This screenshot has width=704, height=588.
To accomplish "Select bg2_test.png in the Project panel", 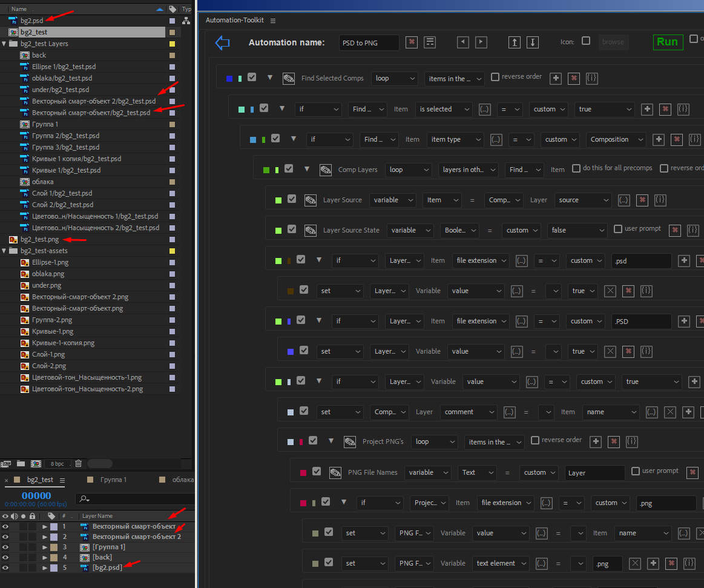I will [x=39, y=239].
